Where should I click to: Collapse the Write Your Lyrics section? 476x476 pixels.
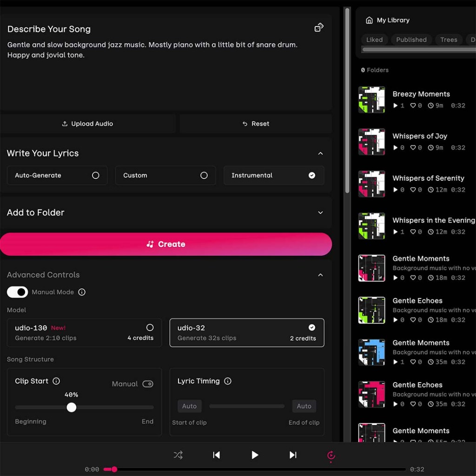point(320,153)
